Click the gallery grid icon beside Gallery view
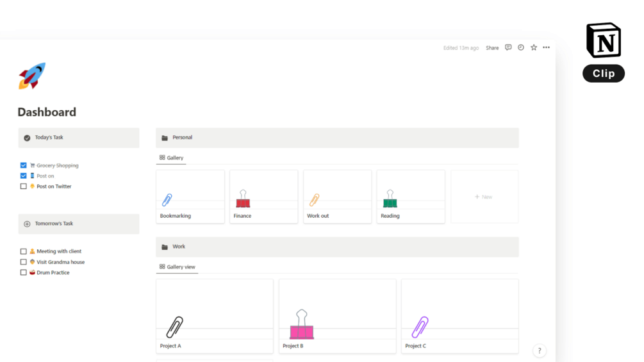Screen dimensions: 644x362 click(x=162, y=267)
